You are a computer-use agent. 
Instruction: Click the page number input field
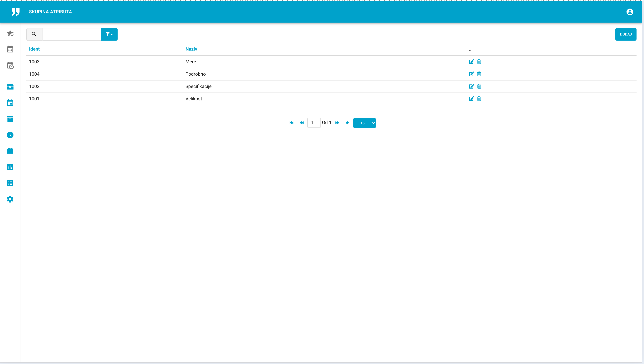click(x=314, y=123)
